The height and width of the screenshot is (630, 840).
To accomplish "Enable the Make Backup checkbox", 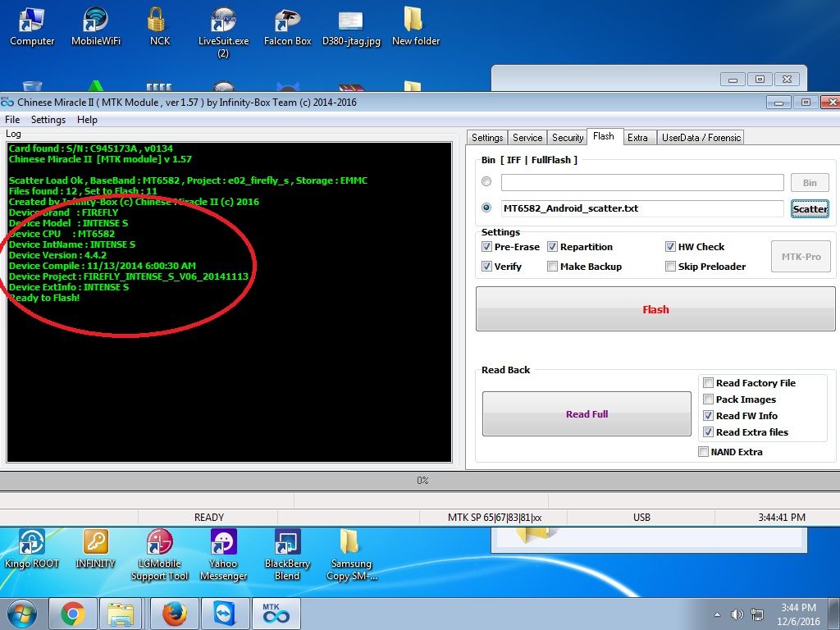I will pos(553,267).
